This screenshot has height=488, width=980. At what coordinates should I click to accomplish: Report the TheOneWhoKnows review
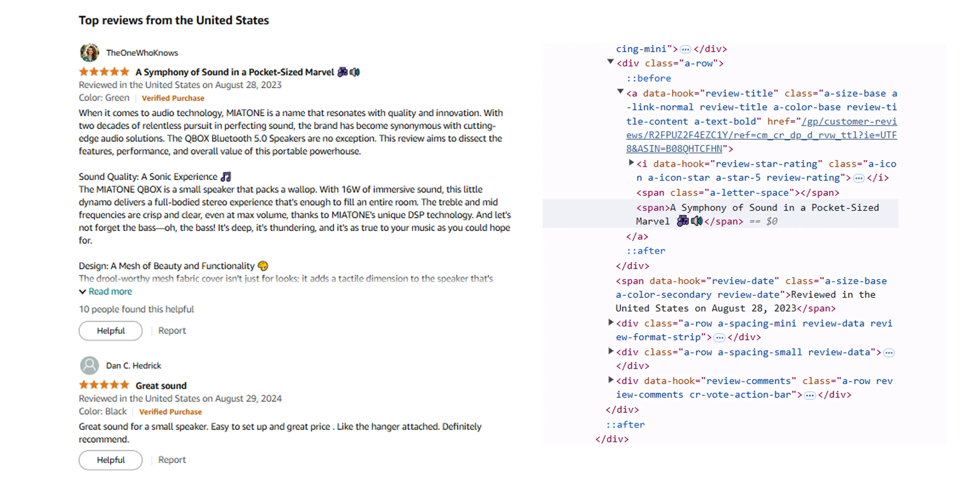tap(172, 331)
